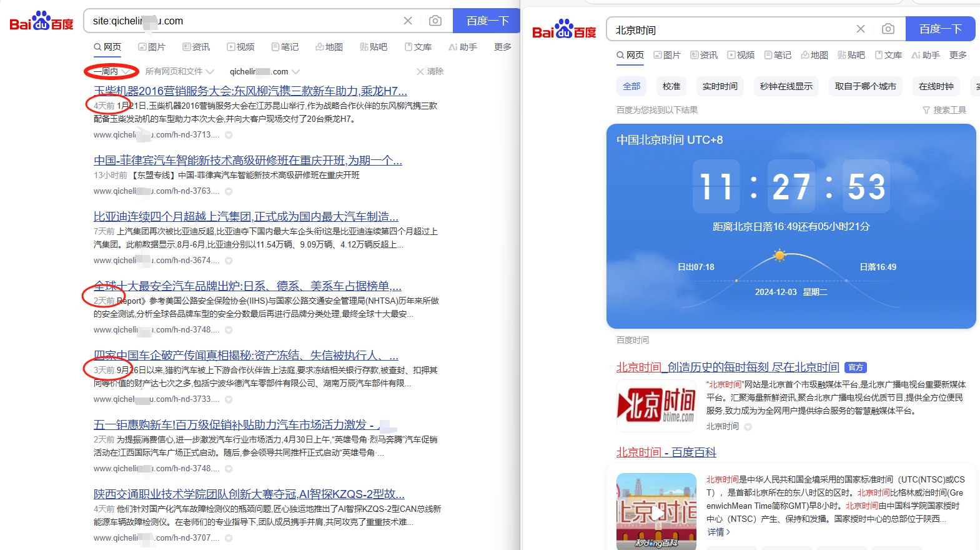Click 百度一下 button in the right window
Viewport: 980px width, 550px height.
pos(941,29)
